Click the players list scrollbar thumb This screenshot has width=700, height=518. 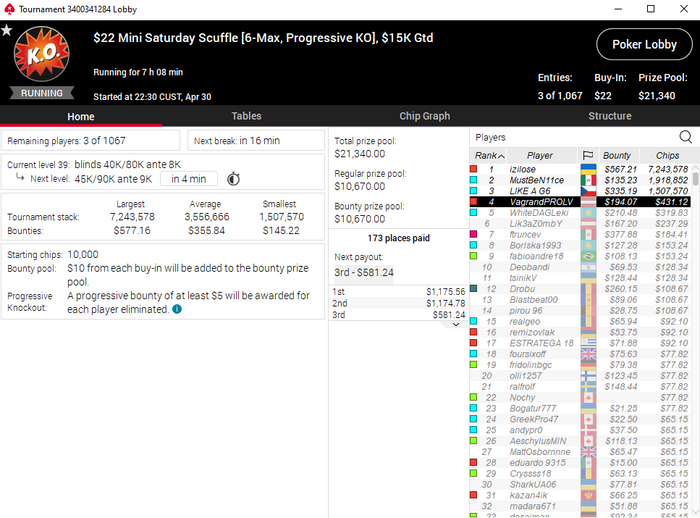pos(696,178)
